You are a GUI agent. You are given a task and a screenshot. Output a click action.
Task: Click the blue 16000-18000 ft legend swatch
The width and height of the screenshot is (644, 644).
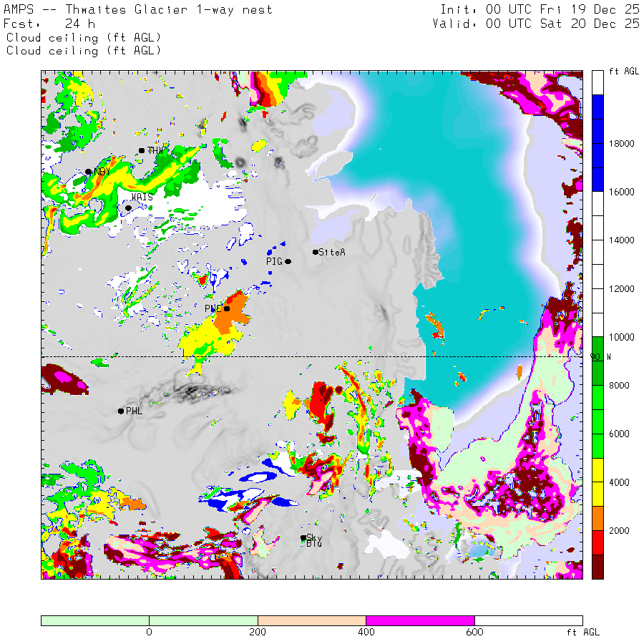(597, 143)
